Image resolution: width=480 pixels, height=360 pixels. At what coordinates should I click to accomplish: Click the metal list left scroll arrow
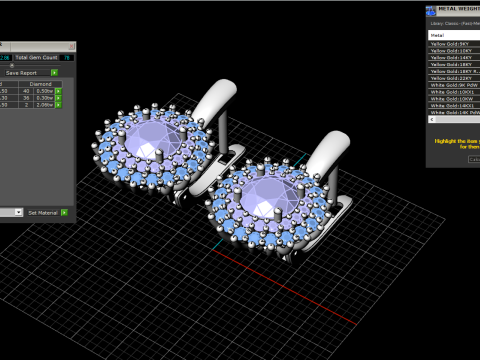432,119
